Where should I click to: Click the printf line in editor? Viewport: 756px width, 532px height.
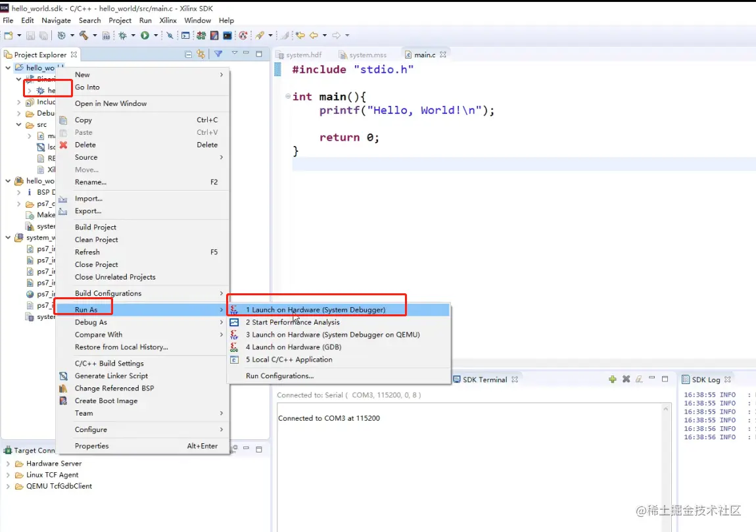click(407, 110)
